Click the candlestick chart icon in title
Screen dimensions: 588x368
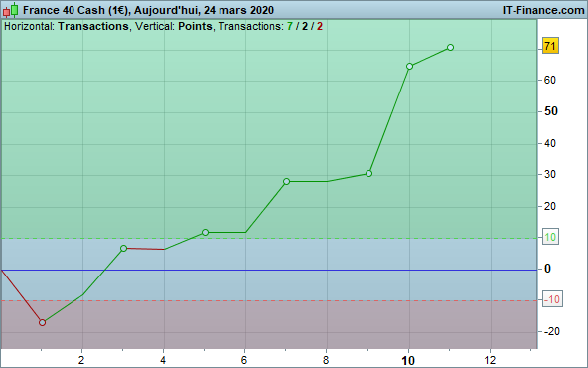click(x=11, y=10)
